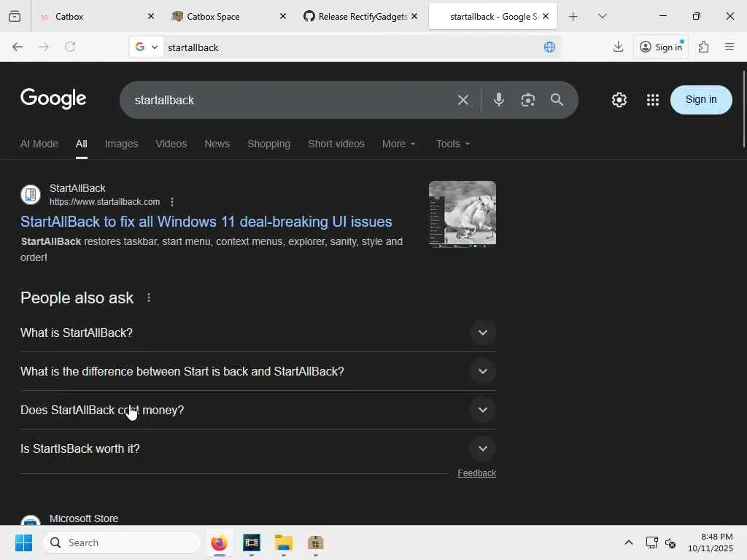
Task: Open the StartAllBack horse thumbnail
Action: click(462, 214)
